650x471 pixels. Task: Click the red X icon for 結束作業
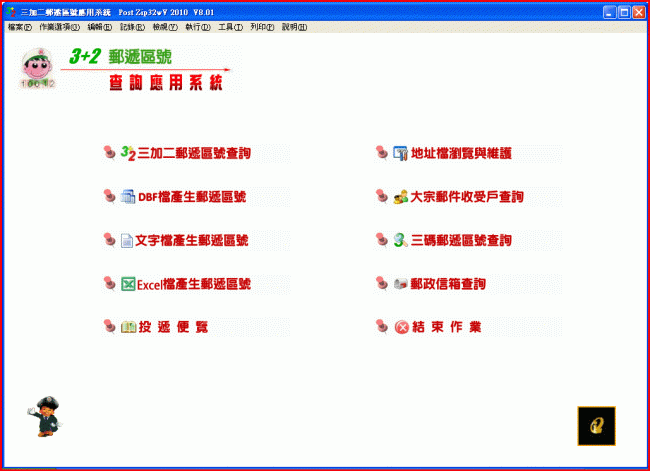pos(401,327)
